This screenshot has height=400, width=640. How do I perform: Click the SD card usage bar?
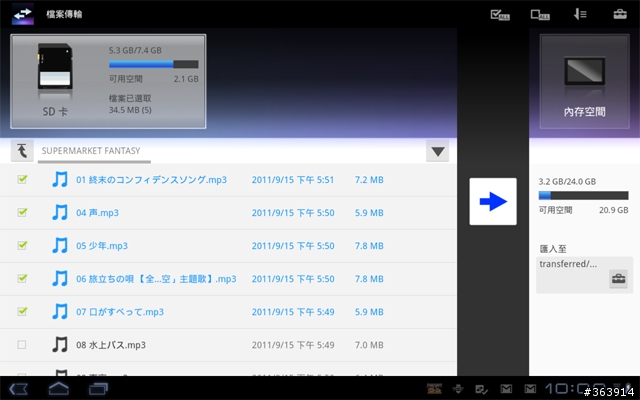(x=153, y=64)
